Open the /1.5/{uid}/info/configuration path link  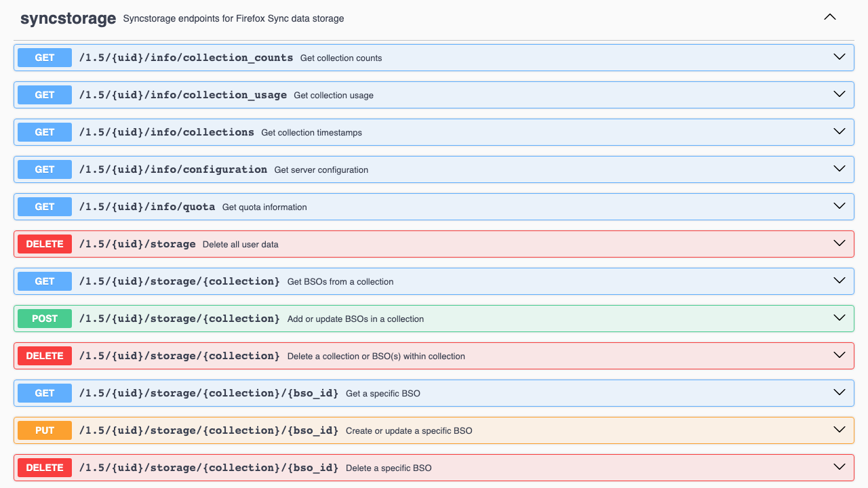(x=173, y=169)
